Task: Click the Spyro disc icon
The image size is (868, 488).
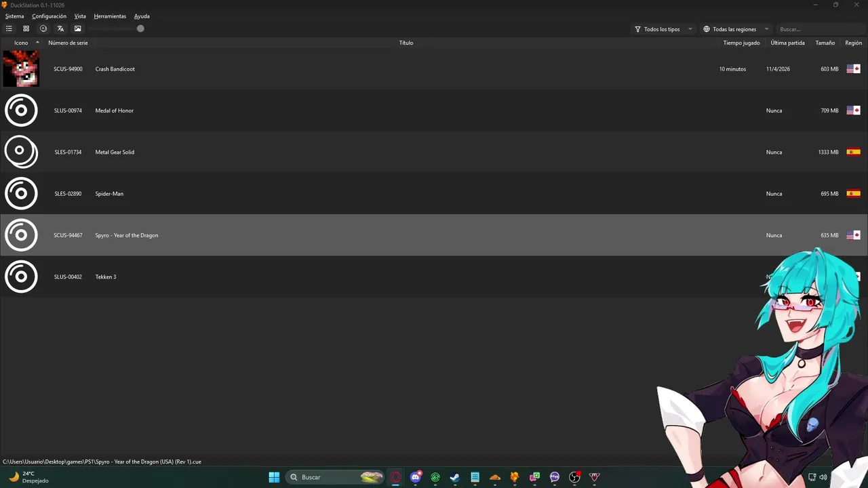Action: [21, 235]
